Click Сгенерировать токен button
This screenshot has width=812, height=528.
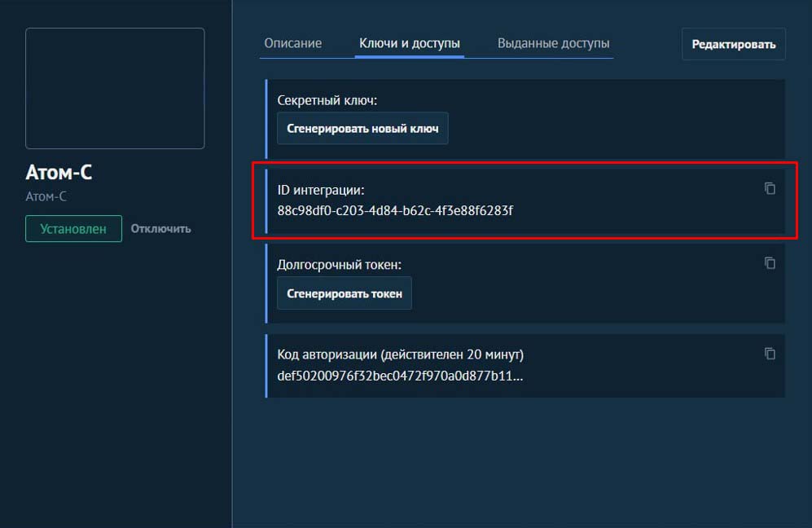pos(345,294)
